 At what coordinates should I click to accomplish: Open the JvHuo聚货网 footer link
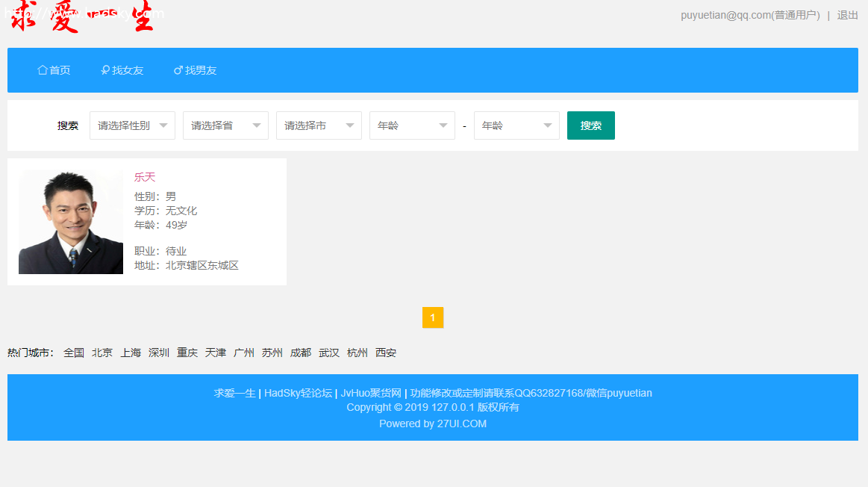[x=371, y=393]
